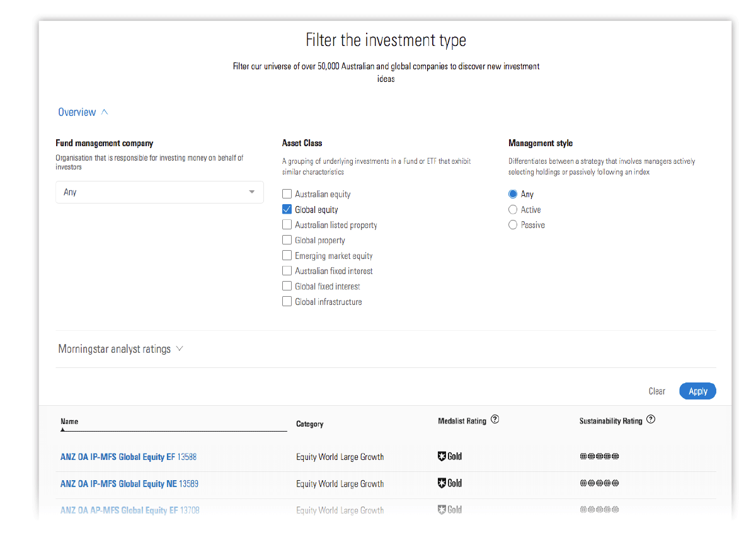Click the Category column header
The height and width of the screenshot is (557, 756).
(310, 424)
